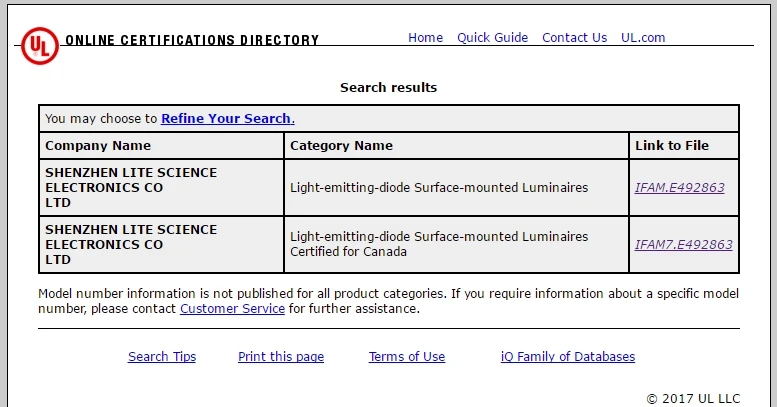Viewport: 777px width, 407px height.
Task: Open the Quick Guide link
Action: coord(492,38)
